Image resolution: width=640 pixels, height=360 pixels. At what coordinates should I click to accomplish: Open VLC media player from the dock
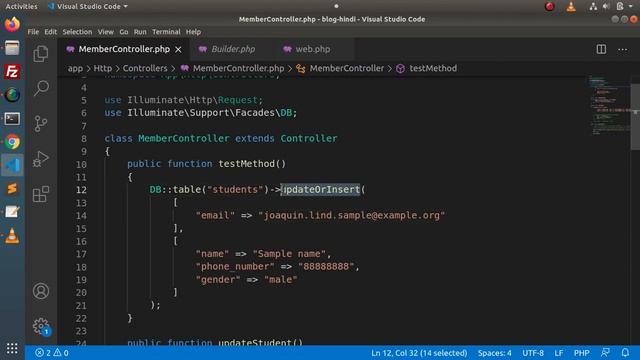pyautogui.click(x=12, y=236)
